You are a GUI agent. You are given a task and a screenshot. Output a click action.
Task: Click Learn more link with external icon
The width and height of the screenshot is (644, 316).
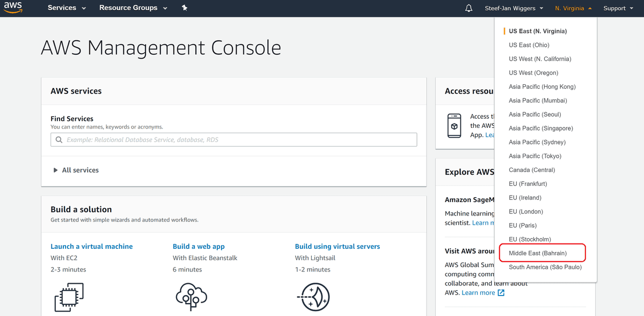coord(478,293)
